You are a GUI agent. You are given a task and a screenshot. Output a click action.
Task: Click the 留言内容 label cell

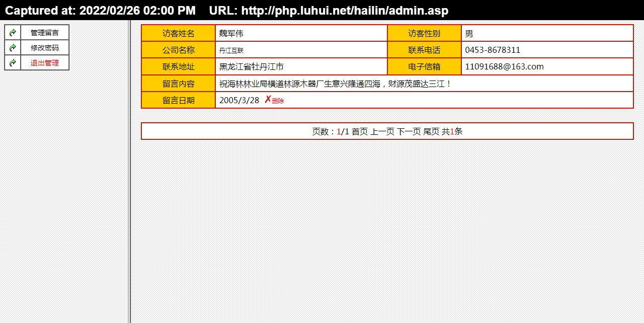pyautogui.click(x=179, y=84)
